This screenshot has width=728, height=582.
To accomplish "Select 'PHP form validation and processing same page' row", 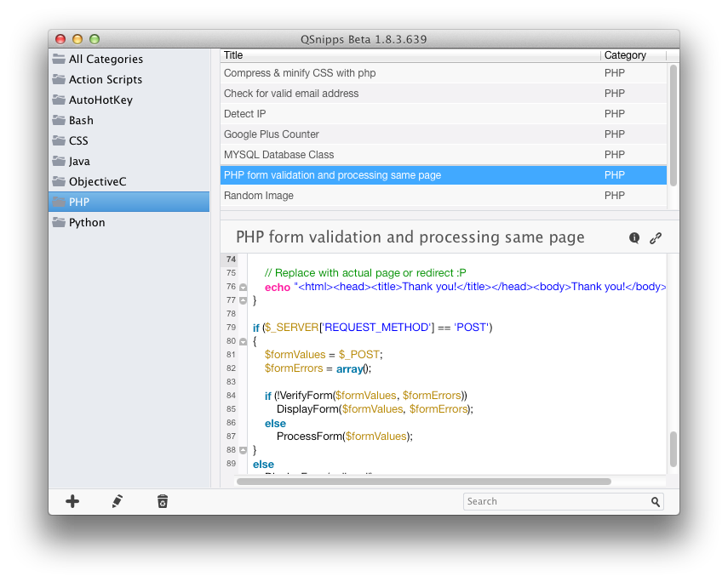I will tap(444, 175).
